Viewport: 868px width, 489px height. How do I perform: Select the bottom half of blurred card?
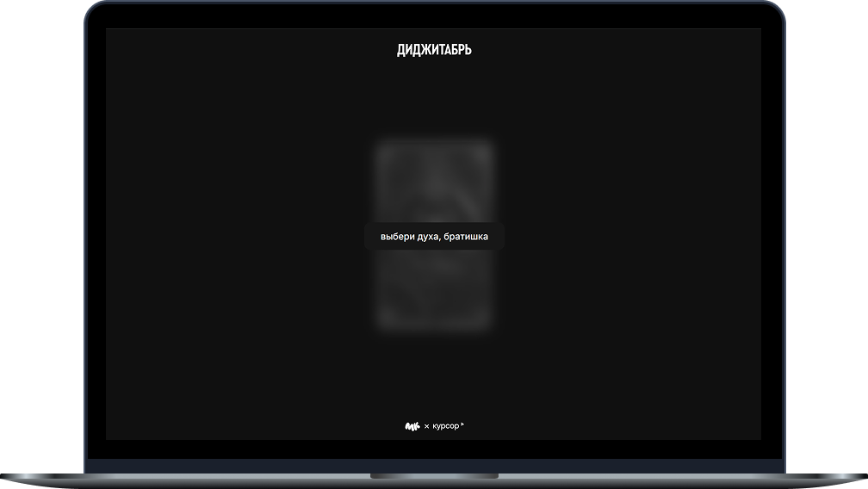click(434, 288)
